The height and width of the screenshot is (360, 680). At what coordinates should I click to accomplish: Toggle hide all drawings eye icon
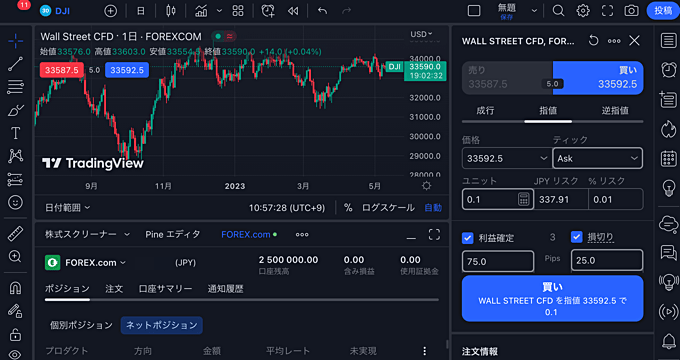(x=15, y=355)
